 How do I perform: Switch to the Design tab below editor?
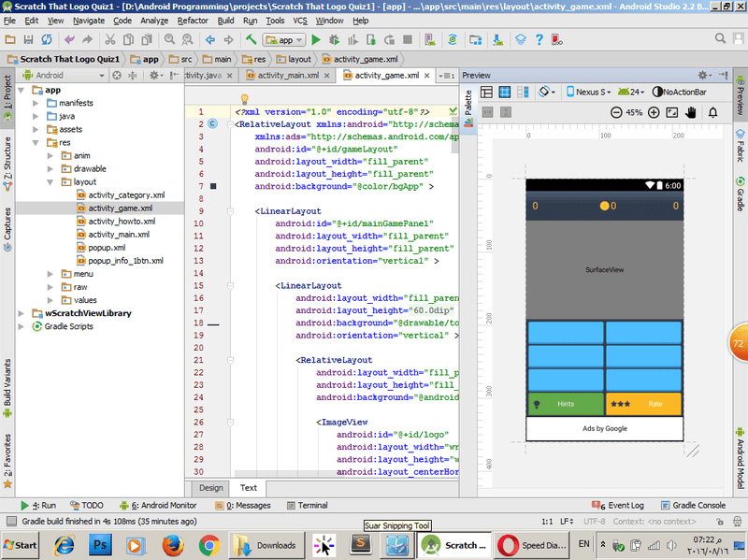click(x=211, y=487)
